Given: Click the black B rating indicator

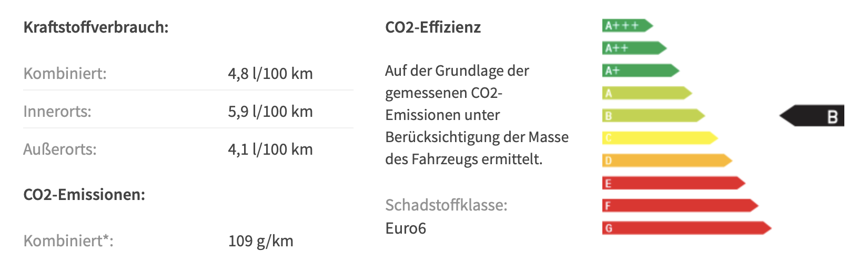Looking at the screenshot, I should [x=812, y=116].
